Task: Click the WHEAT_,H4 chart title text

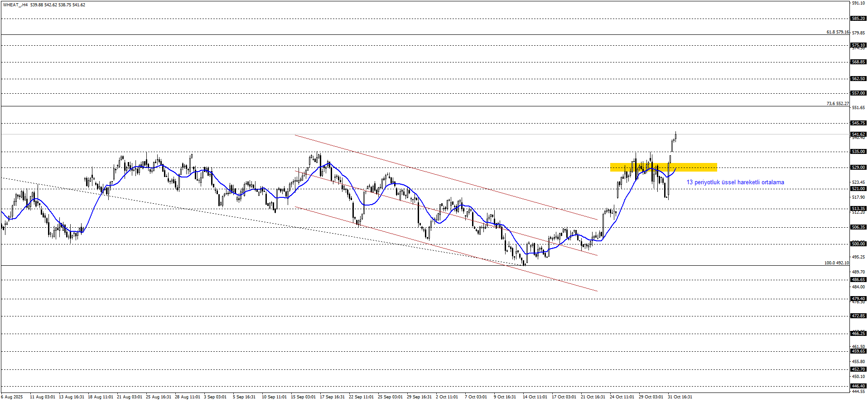Action: (x=15, y=5)
